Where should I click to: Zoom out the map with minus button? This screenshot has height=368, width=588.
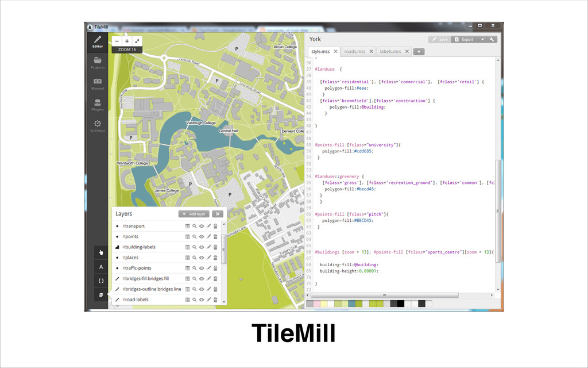(x=117, y=41)
